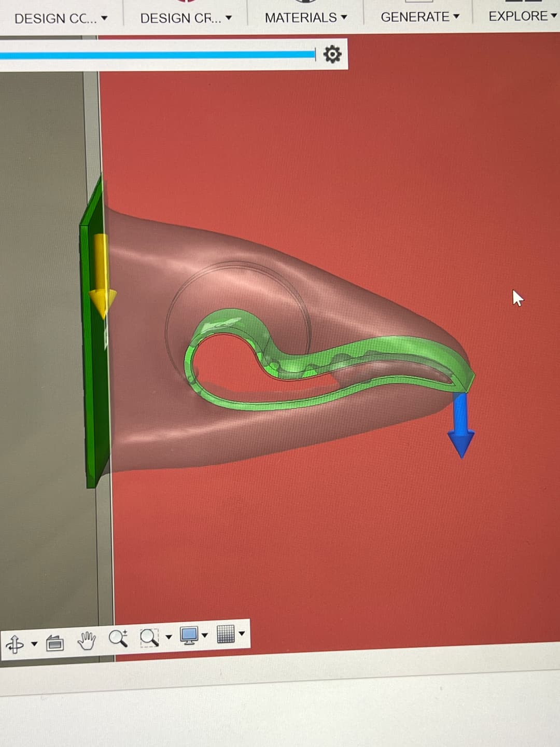Image resolution: width=560 pixels, height=747 pixels.
Task: Open the DESIGN CC... menu
Action: click(x=61, y=19)
